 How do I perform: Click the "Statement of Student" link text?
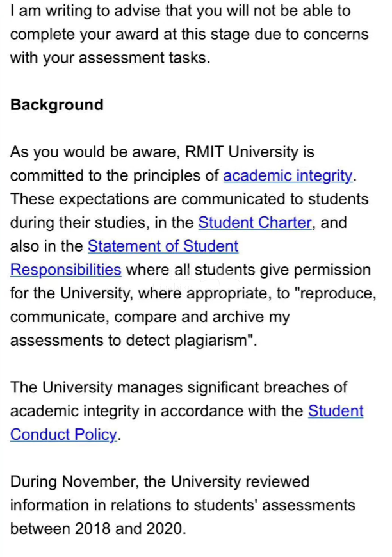click(x=163, y=246)
